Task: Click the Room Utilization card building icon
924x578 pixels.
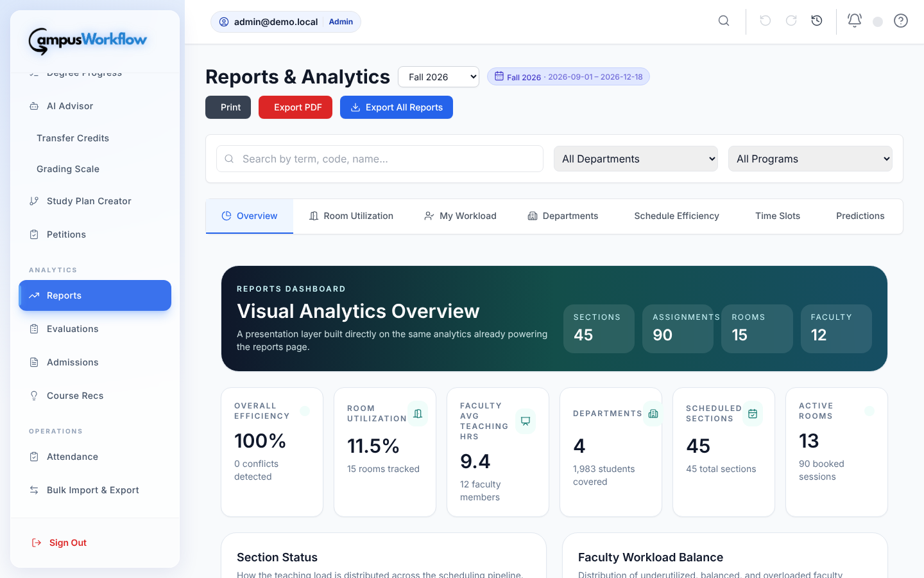Action: point(418,414)
